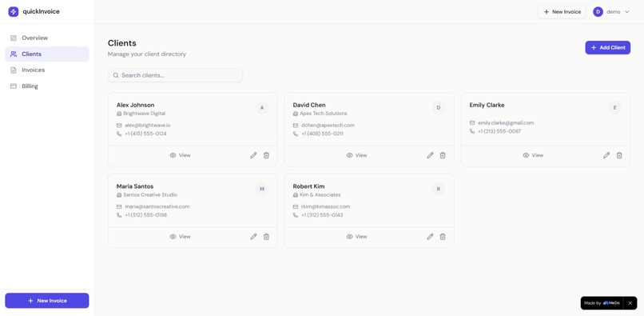The height and width of the screenshot is (316, 644).
Task: Click the David Chen name heading
Action: (309, 105)
